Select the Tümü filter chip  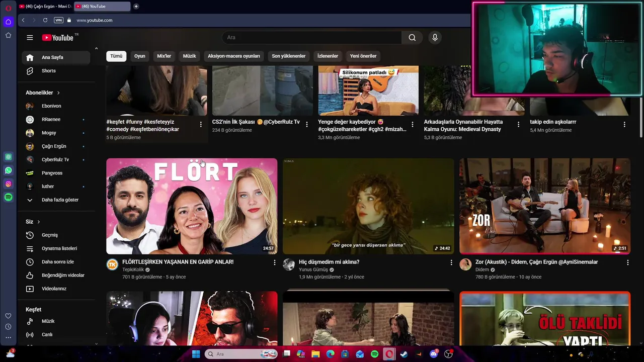coord(116,56)
